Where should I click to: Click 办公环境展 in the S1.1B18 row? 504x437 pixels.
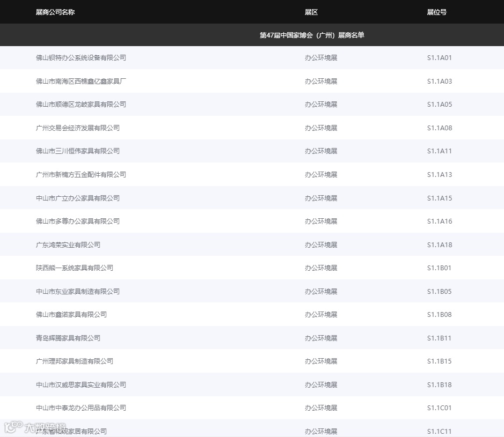tap(321, 384)
